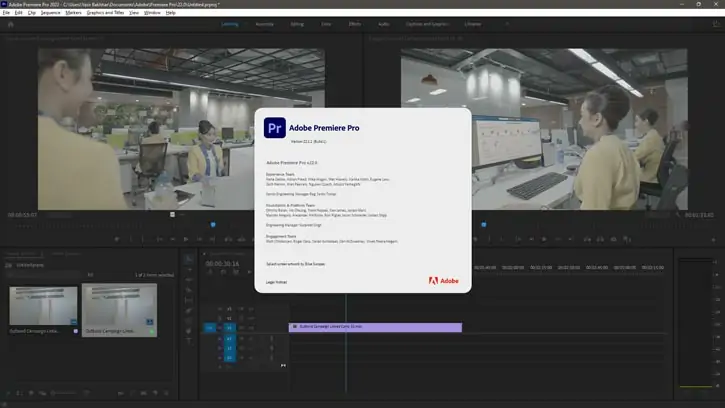Click the Home icon
This screenshot has height=408, width=725.
click(x=11, y=24)
